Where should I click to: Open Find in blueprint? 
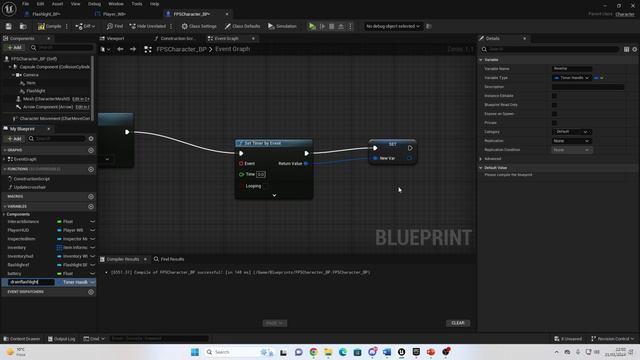coord(115,26)
